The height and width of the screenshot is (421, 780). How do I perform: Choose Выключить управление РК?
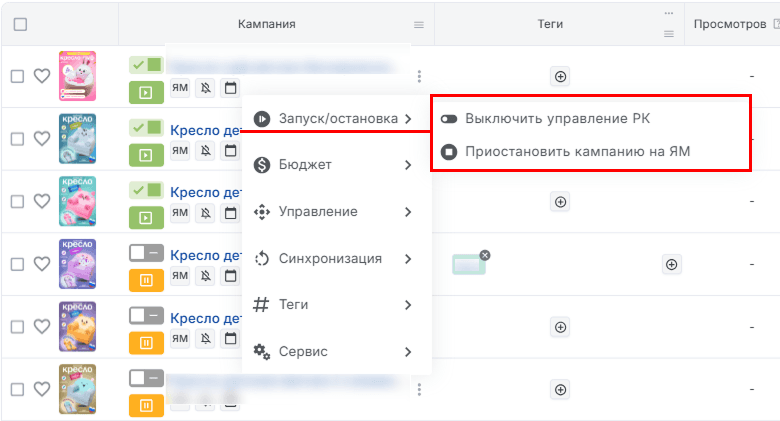[545, 119]
